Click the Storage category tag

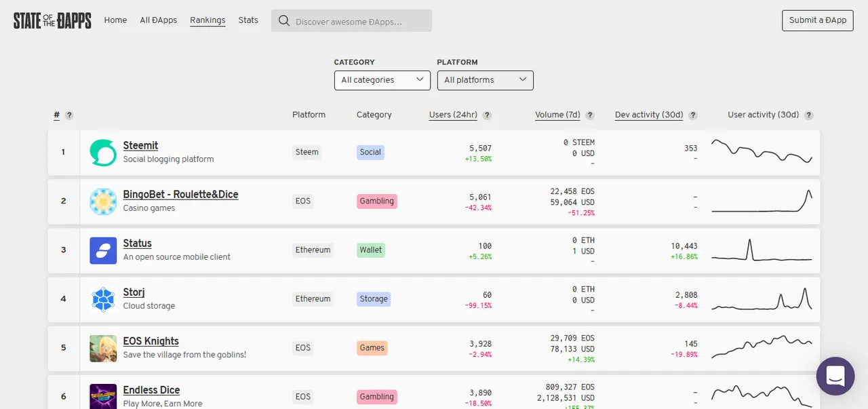point(374,298)
